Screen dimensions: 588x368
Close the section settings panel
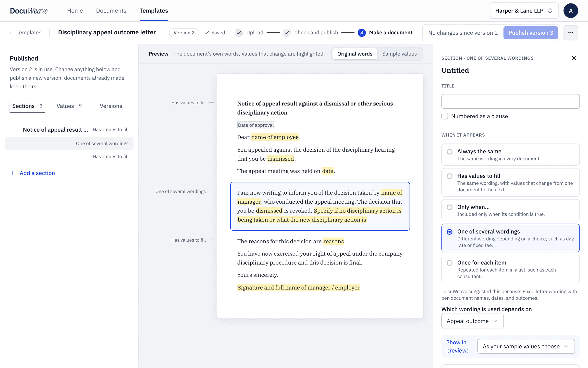[x=574, y=58]
